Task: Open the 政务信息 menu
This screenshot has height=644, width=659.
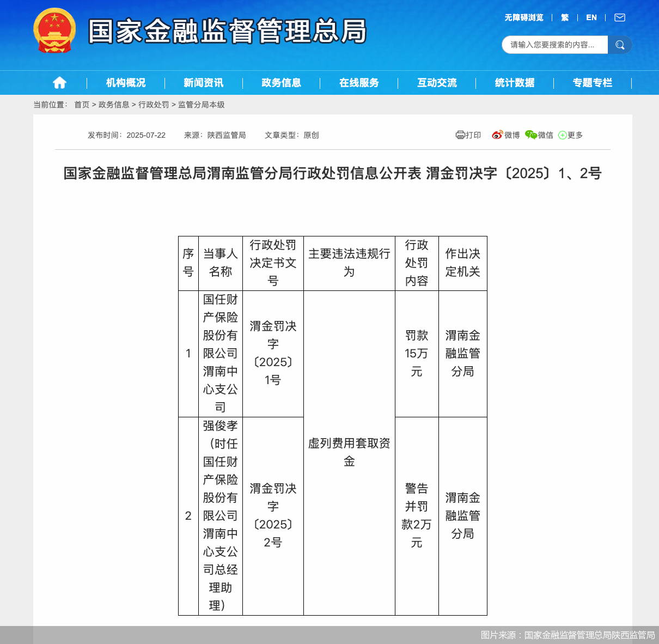Action: click(282, 83)
